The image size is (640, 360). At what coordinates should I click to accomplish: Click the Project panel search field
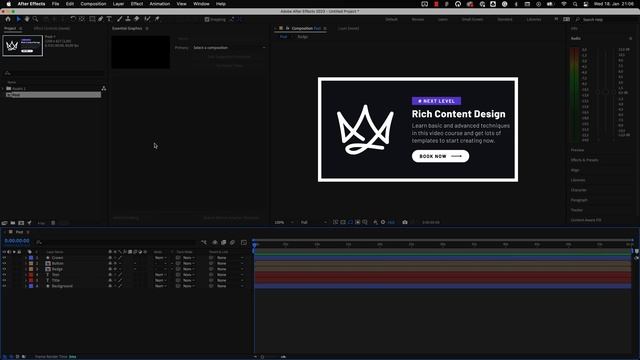(53, 73)
